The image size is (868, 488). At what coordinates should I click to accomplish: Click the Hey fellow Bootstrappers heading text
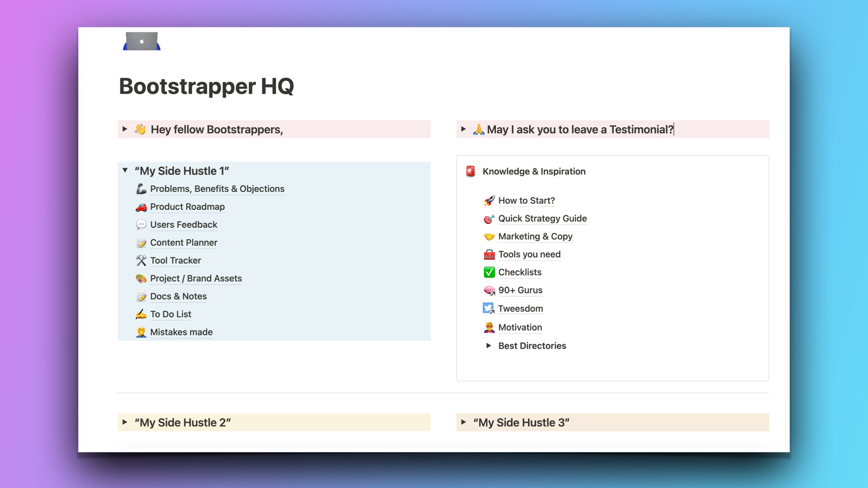217,130
